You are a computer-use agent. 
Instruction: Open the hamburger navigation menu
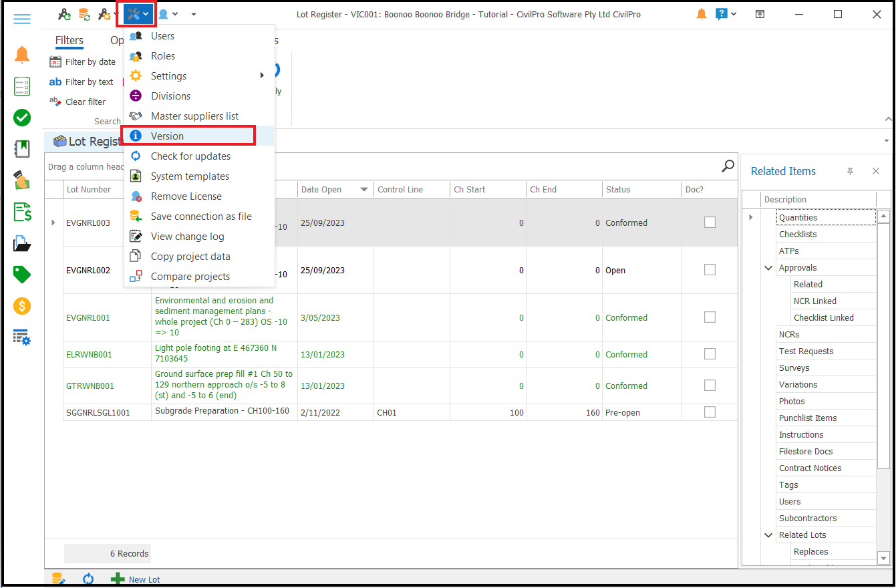tap(22, 19)
